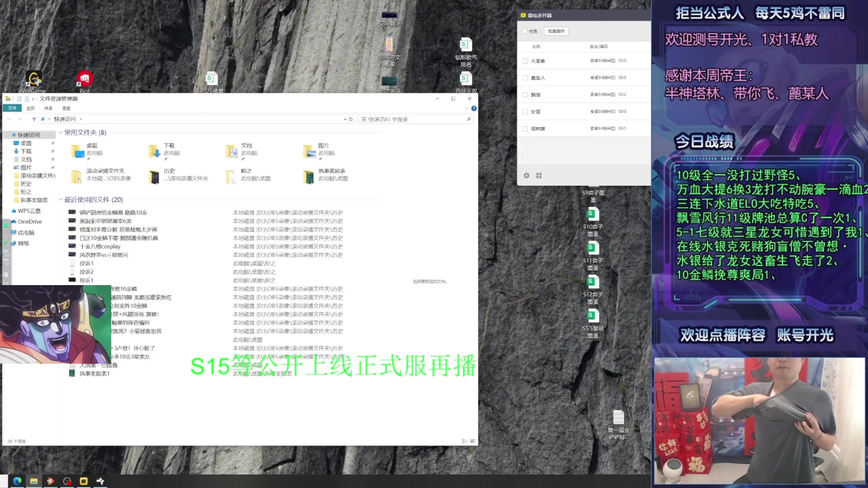The width and height of the screenshot is (868, 488).
Task: Open the 滚动录播文件夹 folder tile
Action: point(101,175)
